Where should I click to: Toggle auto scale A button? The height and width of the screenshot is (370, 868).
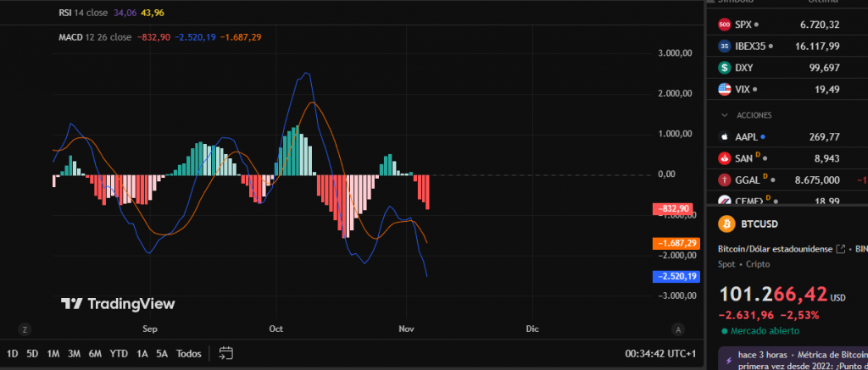point(677,329)
